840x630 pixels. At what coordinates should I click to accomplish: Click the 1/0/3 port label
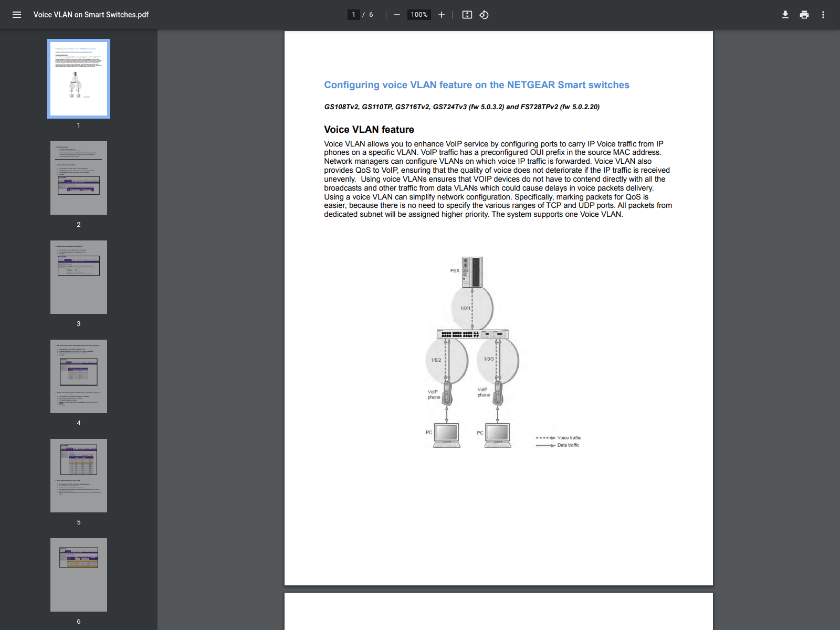[x=488, y=359]
